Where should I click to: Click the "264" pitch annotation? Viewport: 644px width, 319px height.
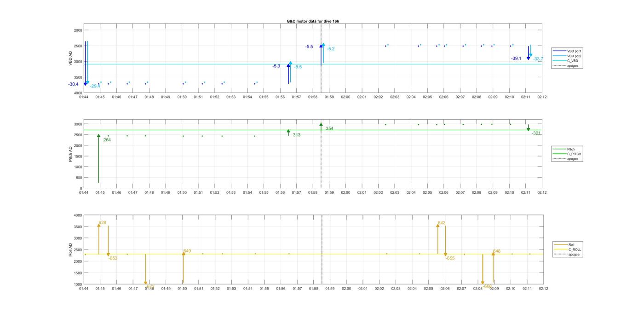(x=107, y=140)
